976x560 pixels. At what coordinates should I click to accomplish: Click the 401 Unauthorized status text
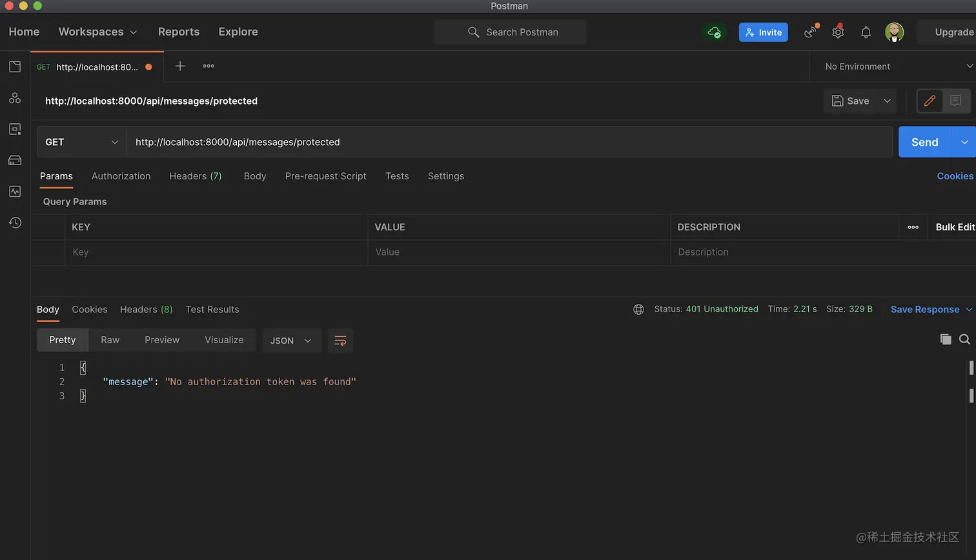pyautogui.click(x=722, y=309)
